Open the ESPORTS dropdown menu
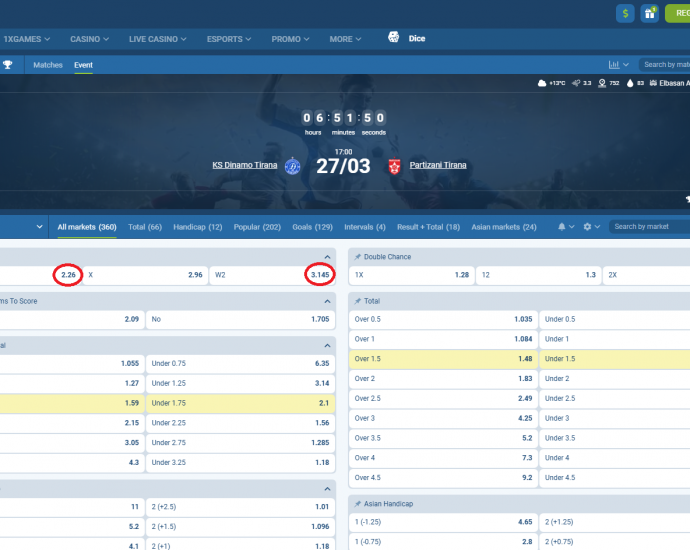The height and width of the screenshot is (550, 690). point(229,39)
